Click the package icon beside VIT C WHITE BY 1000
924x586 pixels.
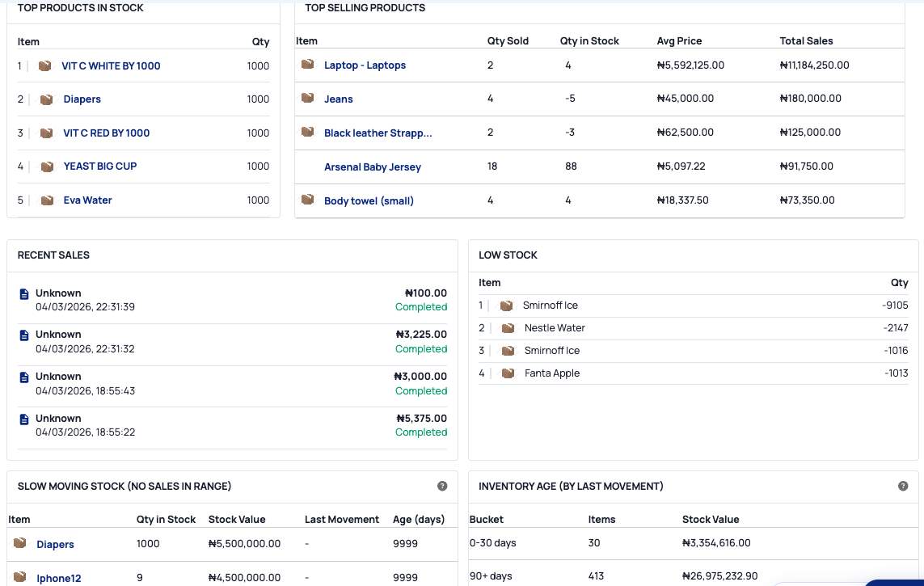(x=45, y=65)
